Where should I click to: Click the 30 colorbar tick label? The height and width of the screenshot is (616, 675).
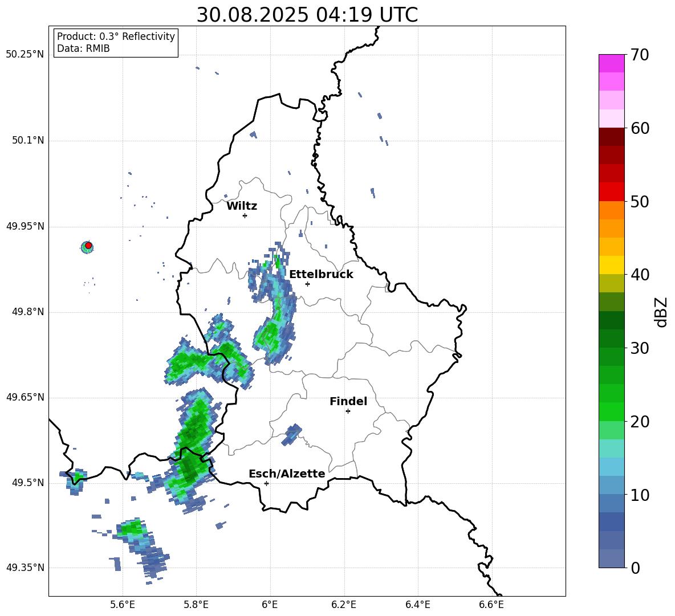tap(640, 348)
